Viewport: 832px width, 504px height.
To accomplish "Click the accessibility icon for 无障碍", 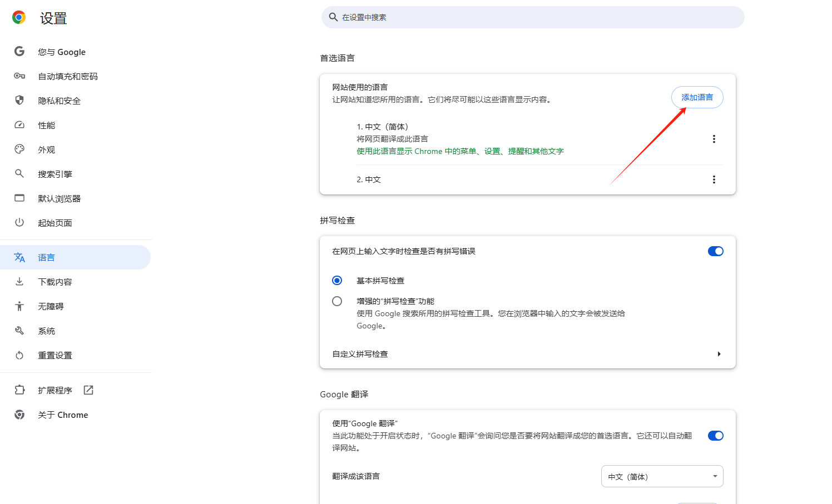I will click(19, 306).
